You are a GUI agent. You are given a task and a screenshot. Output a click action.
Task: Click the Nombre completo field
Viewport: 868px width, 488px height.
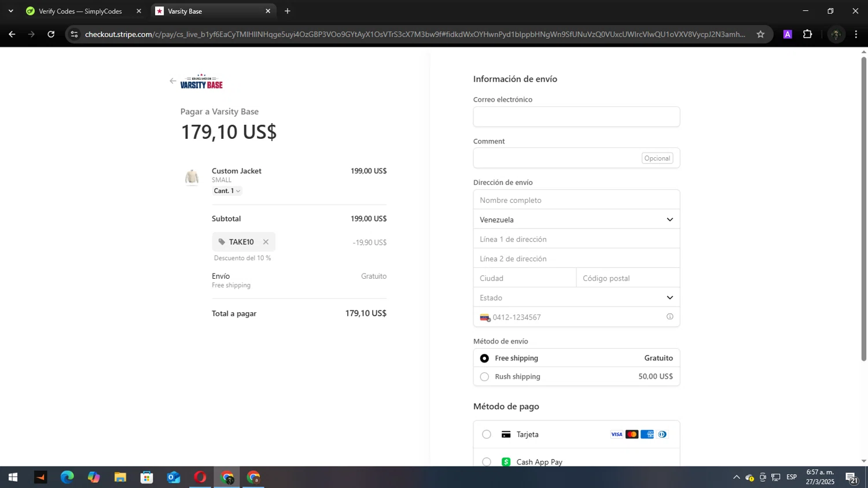[x=576, y=200]
